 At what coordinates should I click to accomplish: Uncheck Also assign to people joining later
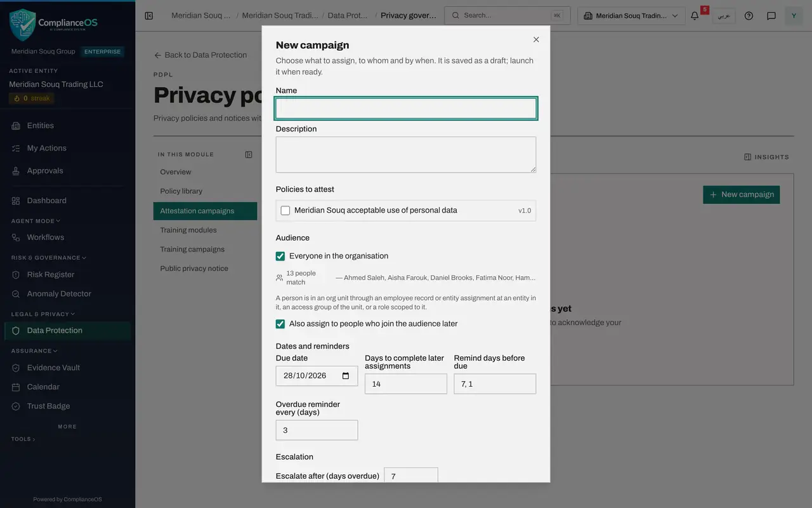(280, 324)
